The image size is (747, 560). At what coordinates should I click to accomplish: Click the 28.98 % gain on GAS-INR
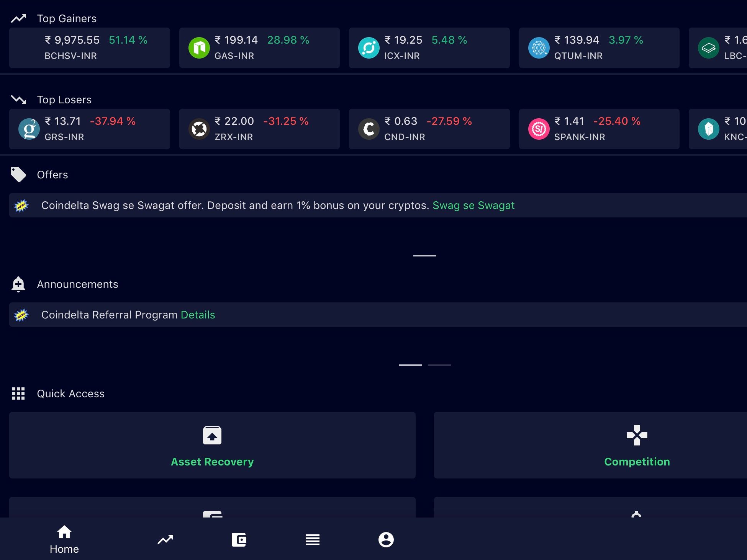(288, 40)
